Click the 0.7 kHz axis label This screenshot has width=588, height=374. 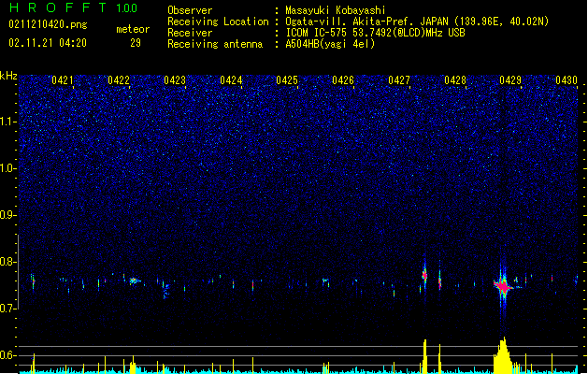point(8,309)
